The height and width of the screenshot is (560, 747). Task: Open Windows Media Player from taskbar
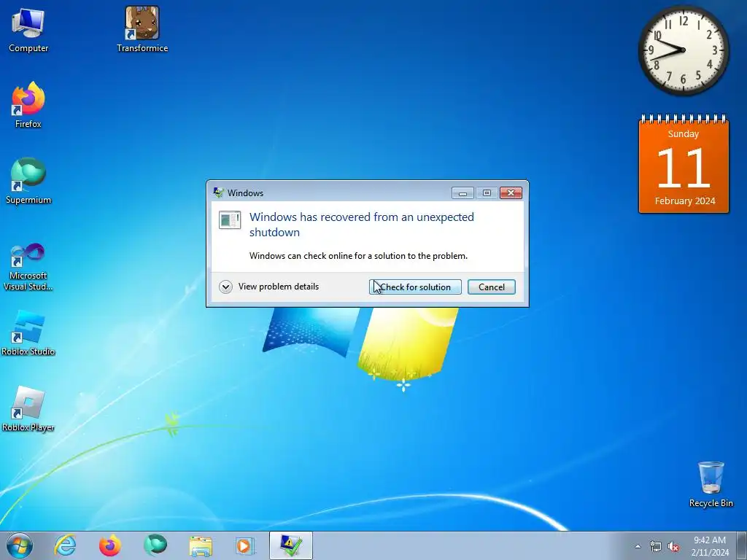click(245, 545)
